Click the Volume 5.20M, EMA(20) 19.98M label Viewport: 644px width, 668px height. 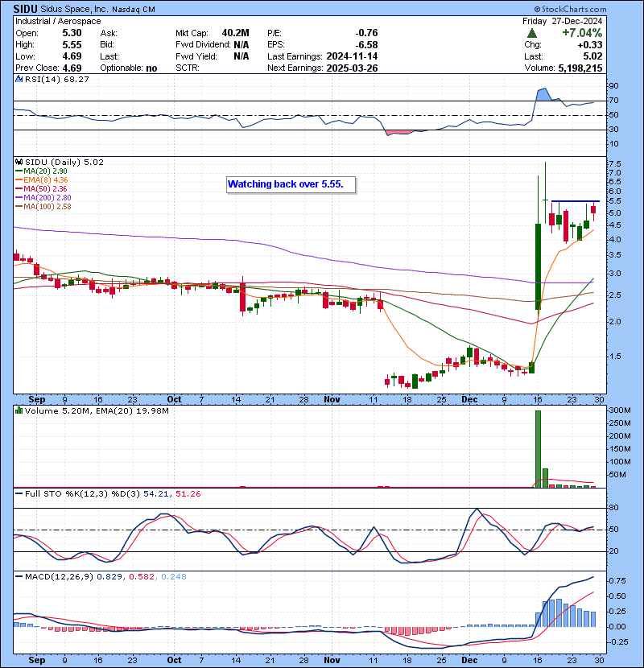(x=97, y=410)
